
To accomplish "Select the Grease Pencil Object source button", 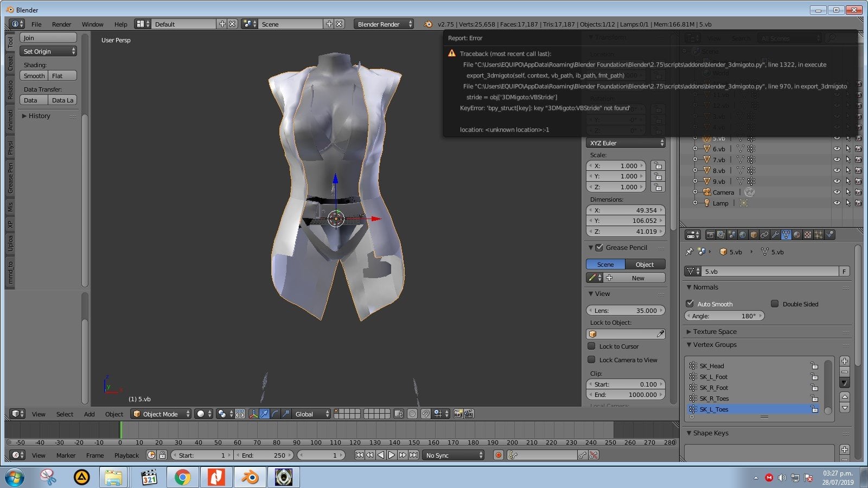I will point(645,264).
